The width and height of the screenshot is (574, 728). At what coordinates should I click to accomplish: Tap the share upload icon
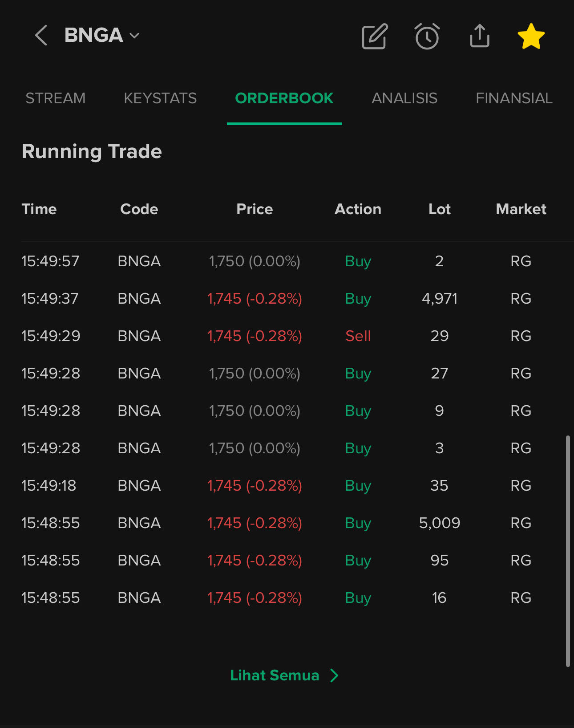point(480,36)
